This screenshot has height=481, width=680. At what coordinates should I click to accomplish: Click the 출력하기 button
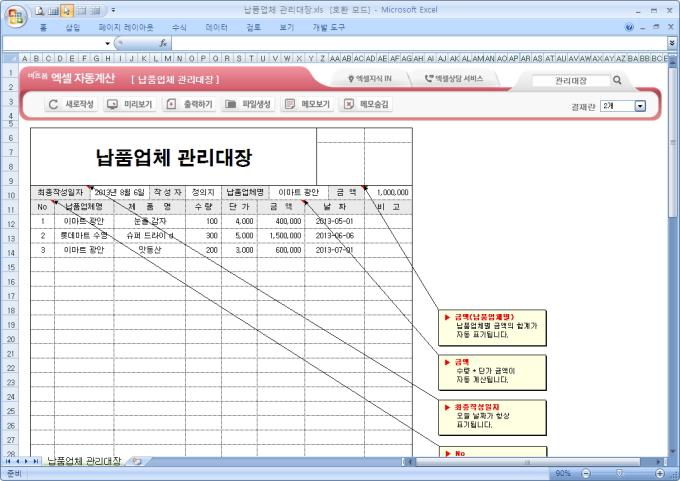189,104
